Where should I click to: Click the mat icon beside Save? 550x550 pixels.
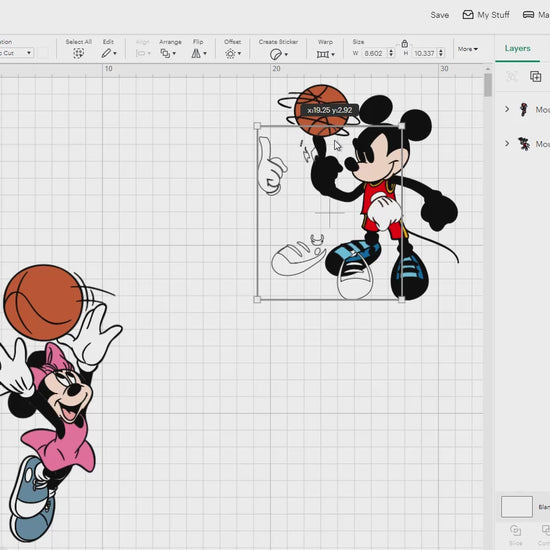click(528, 15)
